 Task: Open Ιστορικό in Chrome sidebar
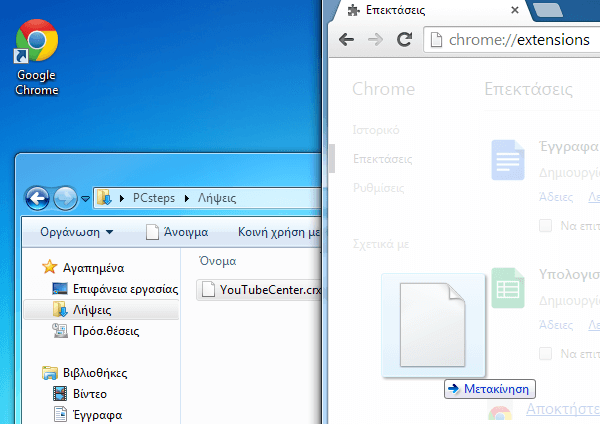coord(376,130)
